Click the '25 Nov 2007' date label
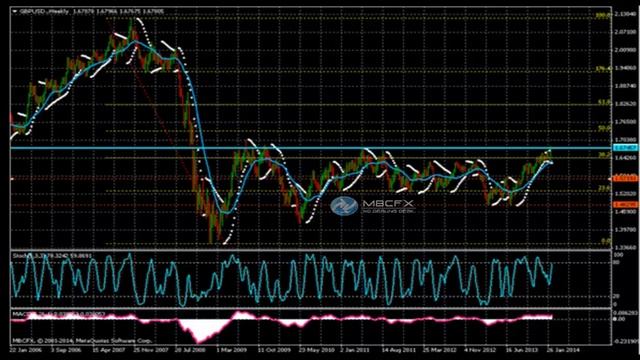Image resolution: width=640 pixels, height=360 pixels. click(x=150, y=350)
